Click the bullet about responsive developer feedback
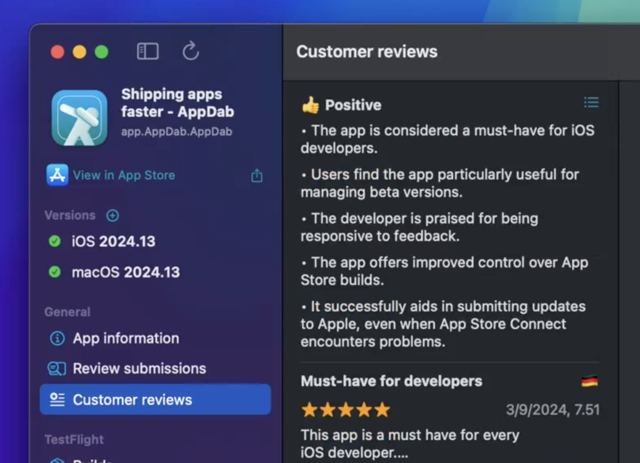640x463 pixels. point(420,227)
